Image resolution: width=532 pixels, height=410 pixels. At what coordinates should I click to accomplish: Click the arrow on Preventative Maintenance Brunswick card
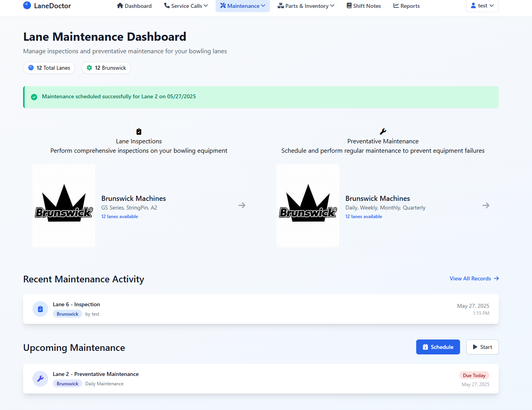pyautogui.click(x=486, y=206)
